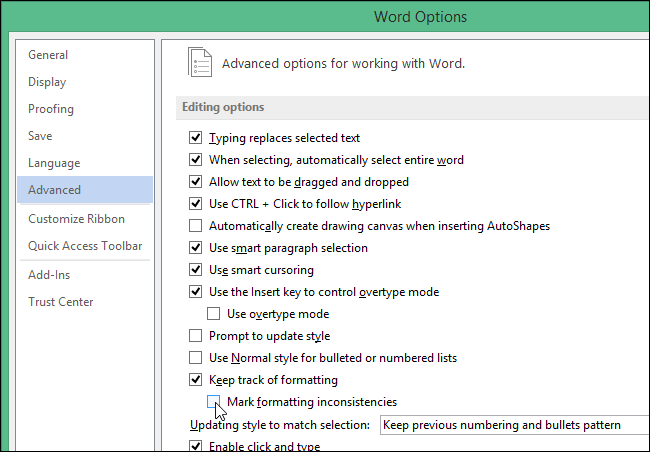Uncheck automatically select entire word option
The image size is (650, 452).
point(196,160)
